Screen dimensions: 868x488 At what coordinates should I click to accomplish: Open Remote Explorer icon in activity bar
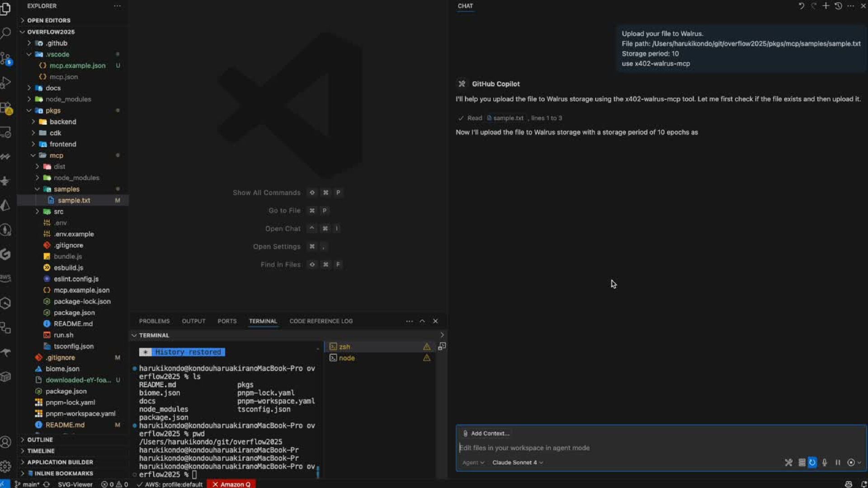click(5, 132)
